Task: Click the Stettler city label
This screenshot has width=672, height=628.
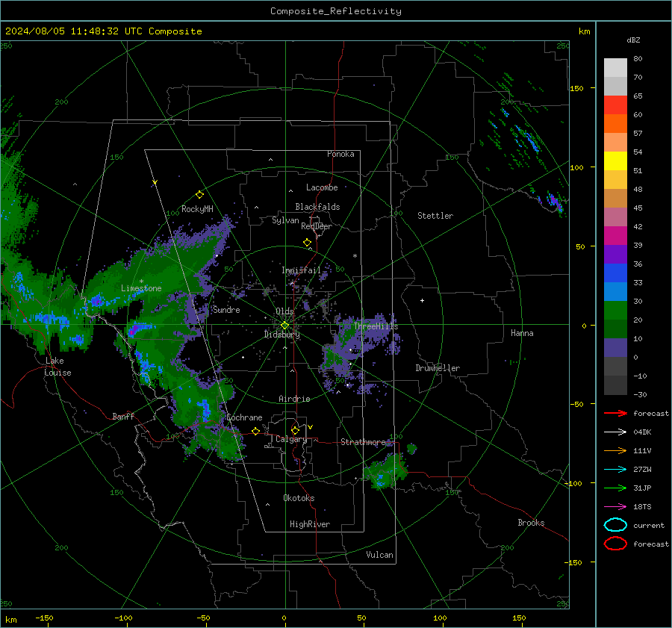Action: pos(435,216)
